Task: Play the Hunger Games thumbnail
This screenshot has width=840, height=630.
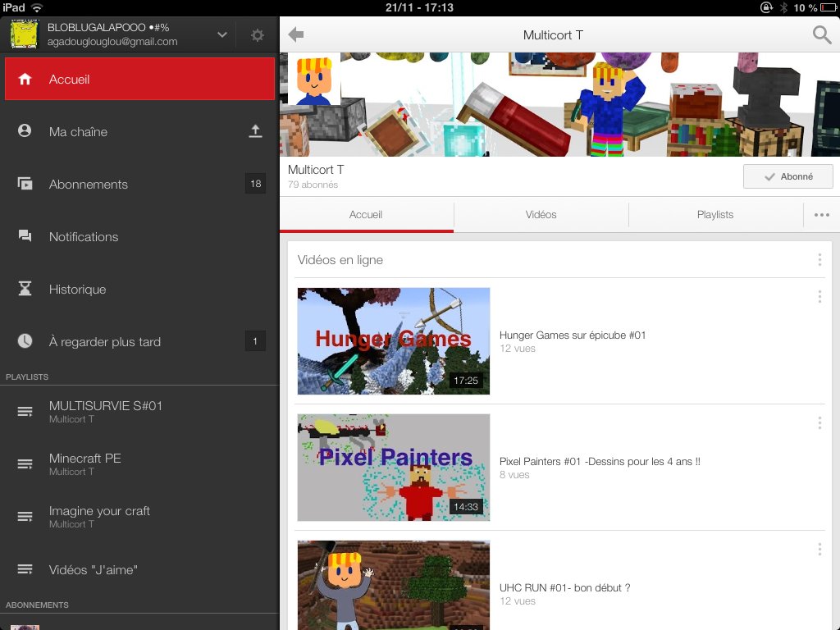Action: [394, 341]
